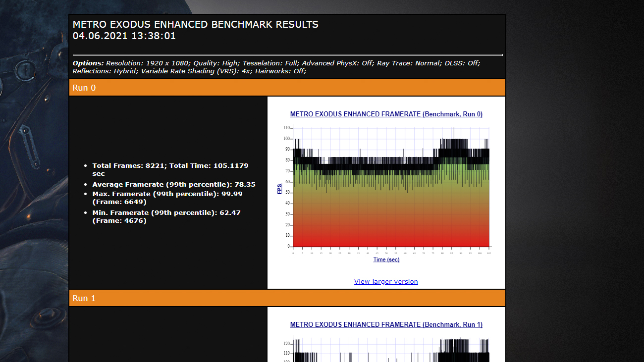Screen dimensions: 644x362
Task: Click the Min. Framerate 62.47 line
Action: 166,216
